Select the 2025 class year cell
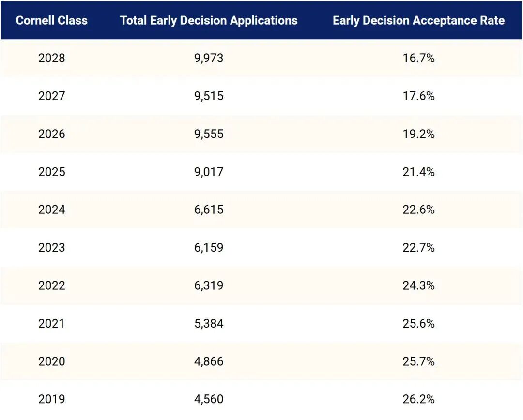This screenshot has width=523, height=420. pyautogui.click(x=52, y=172)
